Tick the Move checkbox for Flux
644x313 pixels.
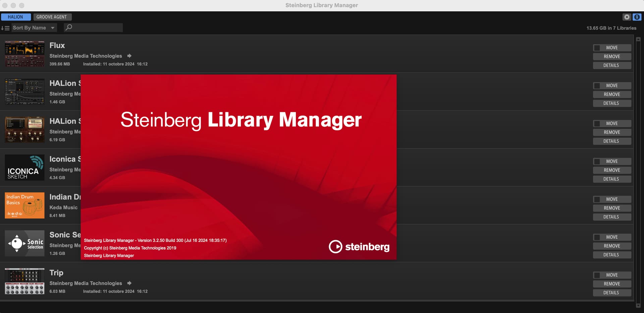coord(597,48)
